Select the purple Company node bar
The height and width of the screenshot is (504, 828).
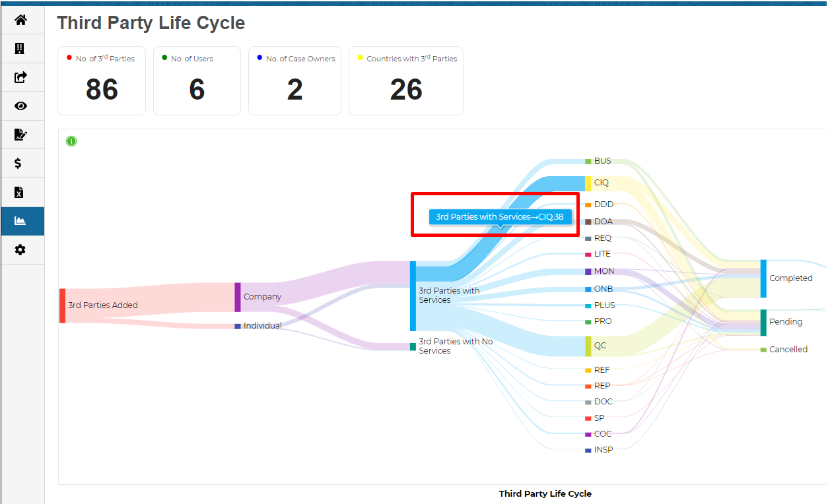238,297
